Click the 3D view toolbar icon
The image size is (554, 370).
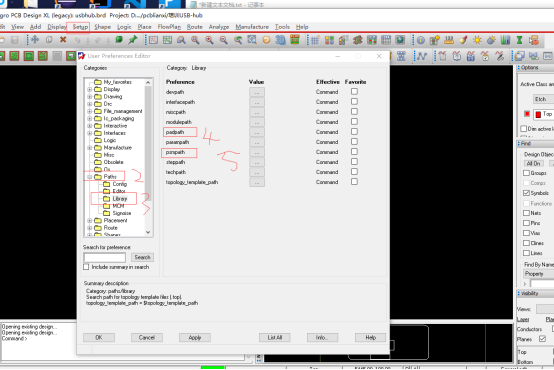pyautogui.click(x=280, y=40)
